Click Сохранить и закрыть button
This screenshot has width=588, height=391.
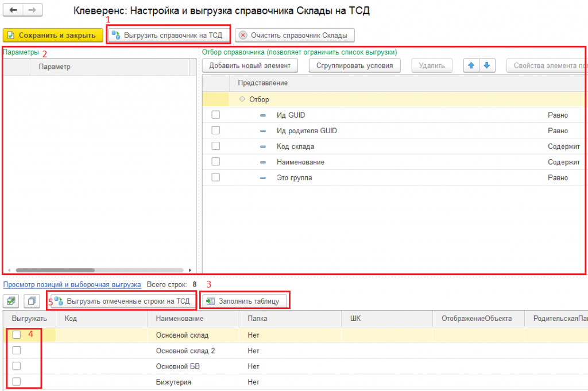(x=52, y=35)
